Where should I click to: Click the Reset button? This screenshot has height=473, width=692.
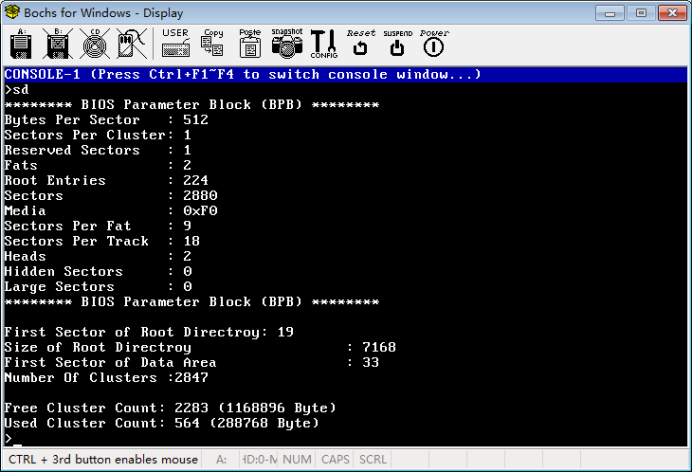coord(361,43)
